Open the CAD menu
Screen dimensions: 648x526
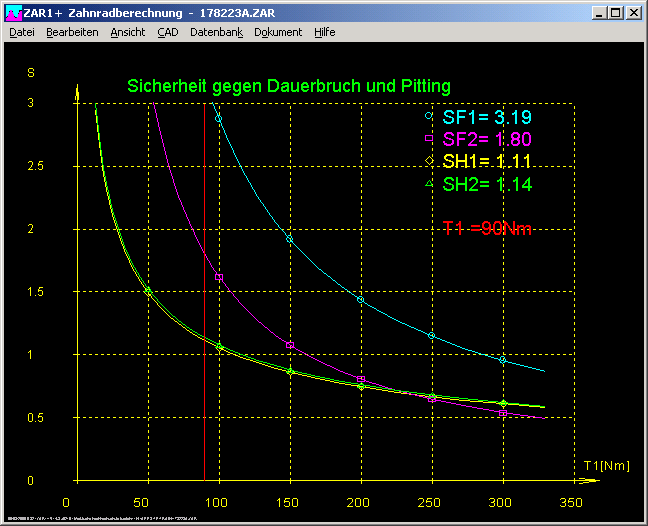168,32
